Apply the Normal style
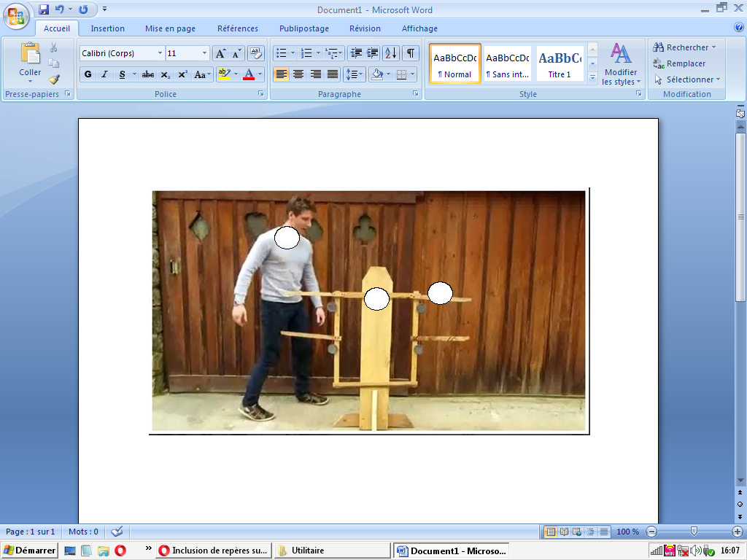This screenshot has width=747, height=560. click(455, 64)
